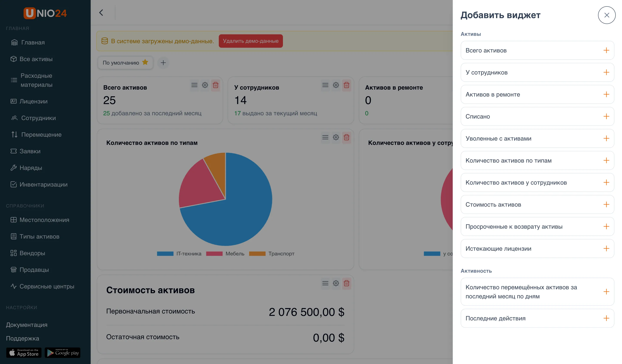Delete the Стоимость активов dashboard card
The image size is (622, 364).
346,283
